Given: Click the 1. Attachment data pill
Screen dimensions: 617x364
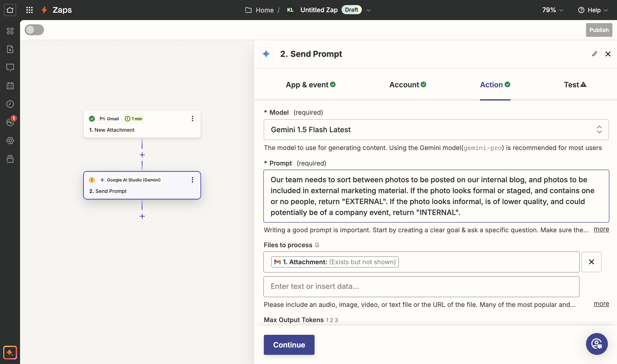Looking at the screenshot, I should click(335, 262).
